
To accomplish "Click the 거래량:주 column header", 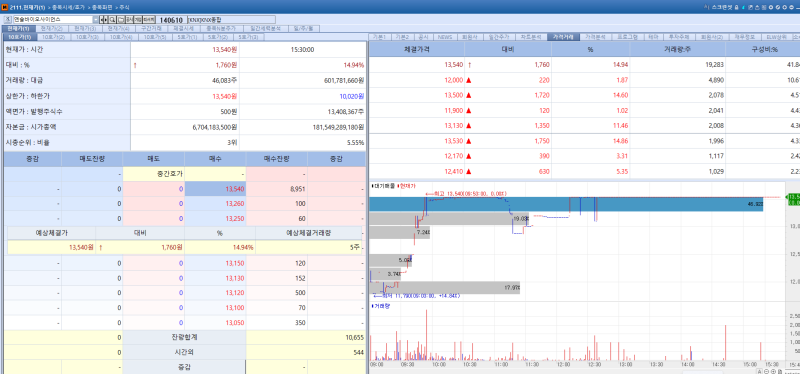I will click(678, 49).
